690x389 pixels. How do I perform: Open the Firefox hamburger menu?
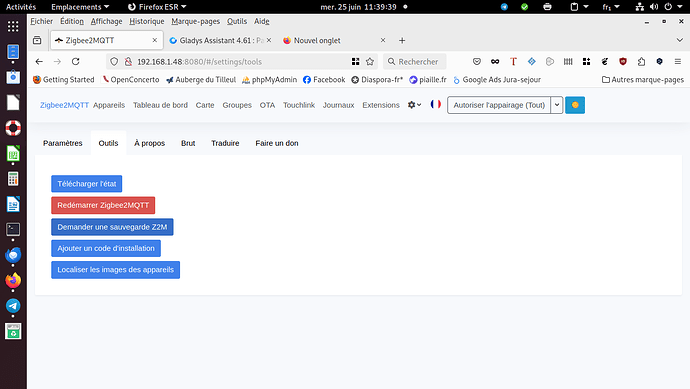point(678,62)
